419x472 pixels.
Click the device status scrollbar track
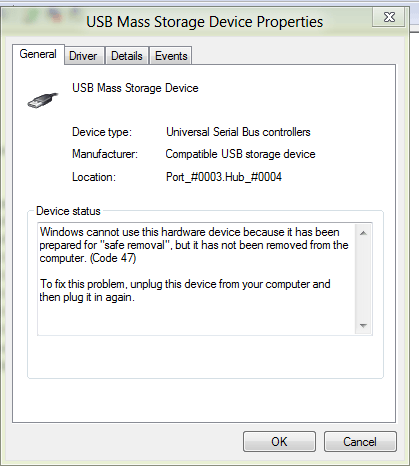[363, 279]
